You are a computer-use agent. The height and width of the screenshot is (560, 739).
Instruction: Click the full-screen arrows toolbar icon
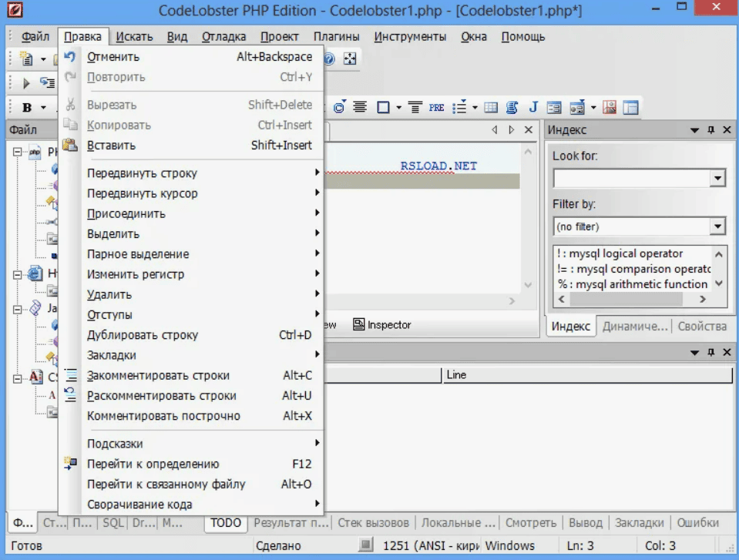(x=350, y=59)
